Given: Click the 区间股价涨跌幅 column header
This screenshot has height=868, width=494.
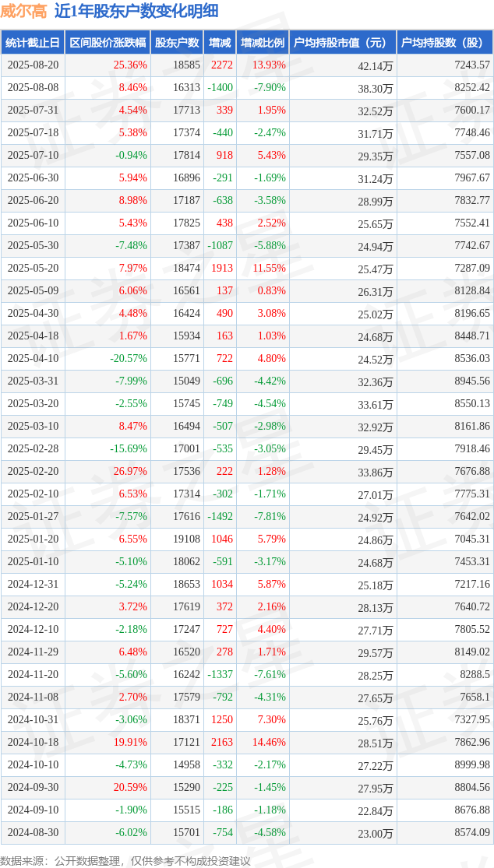Looking at the screenshot, I should [x=106, y=43].
